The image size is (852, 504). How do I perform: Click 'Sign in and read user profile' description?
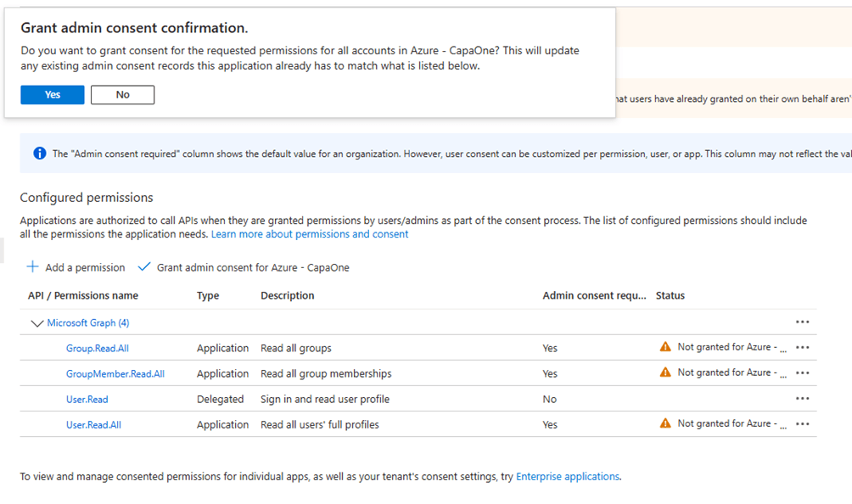[x=325, y=399]
